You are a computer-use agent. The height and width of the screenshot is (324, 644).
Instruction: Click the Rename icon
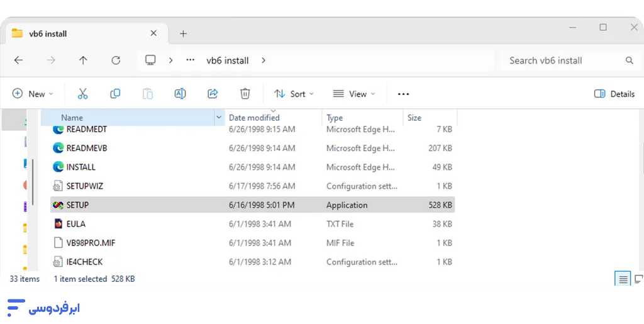[x=180, y=94]
